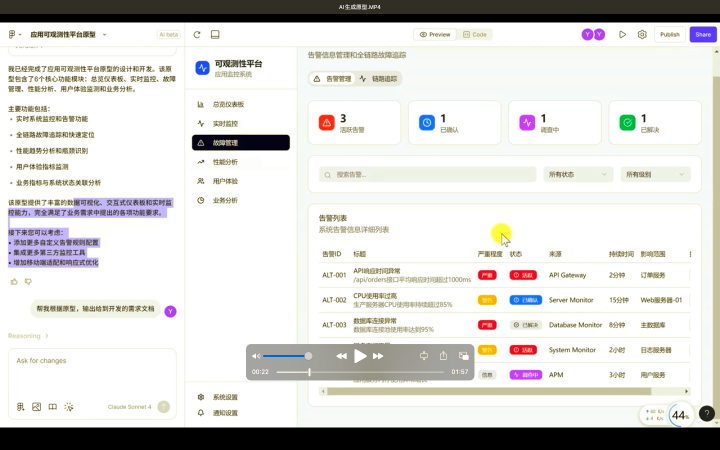This screenshot has height=450, width=720.
Task: Switch to Code view
Action: pos(474,34)
